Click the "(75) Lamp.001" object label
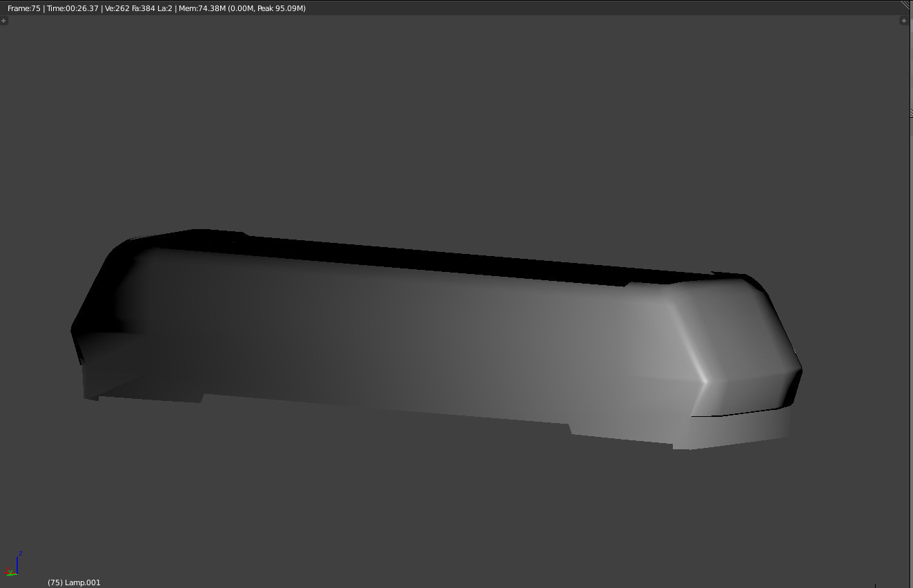The width and height of the screenshot is (913, 588). pos(74,582)
